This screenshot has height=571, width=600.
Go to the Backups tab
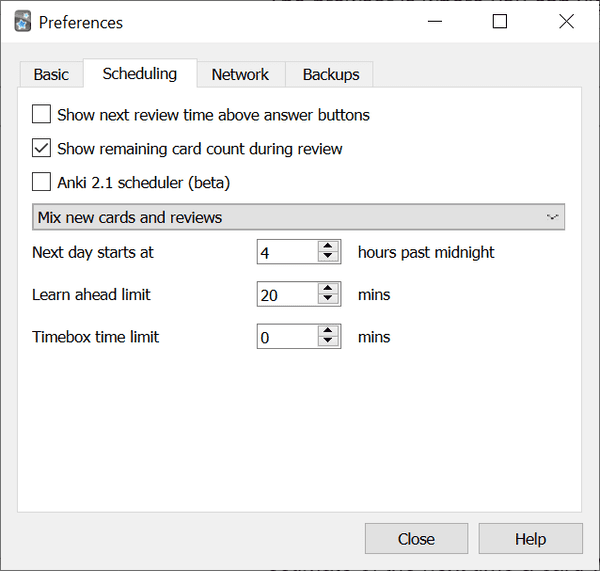331,75
